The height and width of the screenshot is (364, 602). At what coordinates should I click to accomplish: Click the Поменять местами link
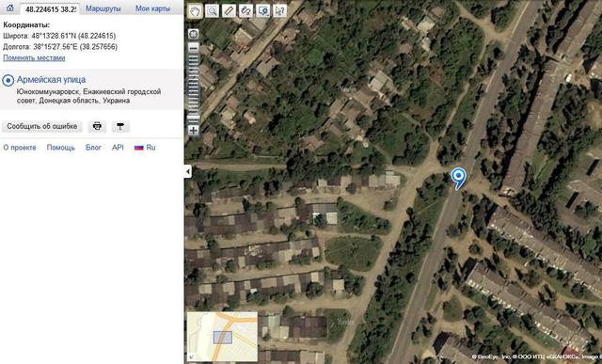coord(34,57)
